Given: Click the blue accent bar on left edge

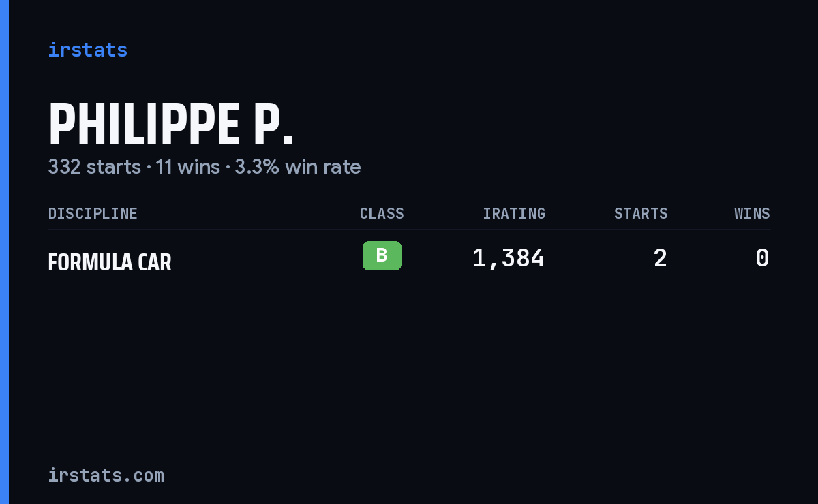Looking at the screenshot, I should 4,252.
